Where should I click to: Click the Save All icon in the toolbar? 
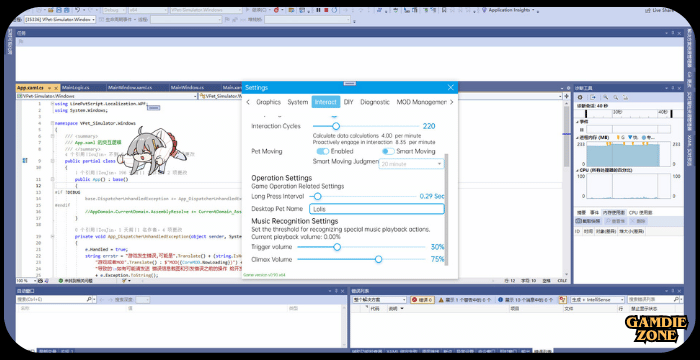[66, 10]
